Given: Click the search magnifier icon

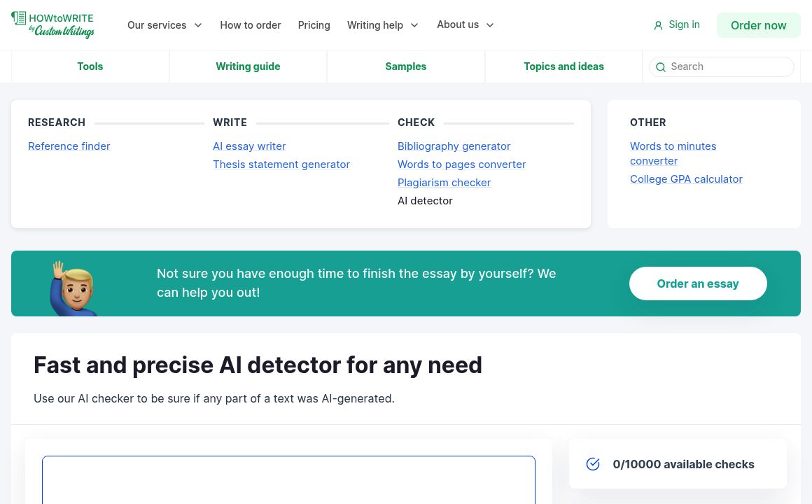Looking at the screenshot, I should coord(661,67).
